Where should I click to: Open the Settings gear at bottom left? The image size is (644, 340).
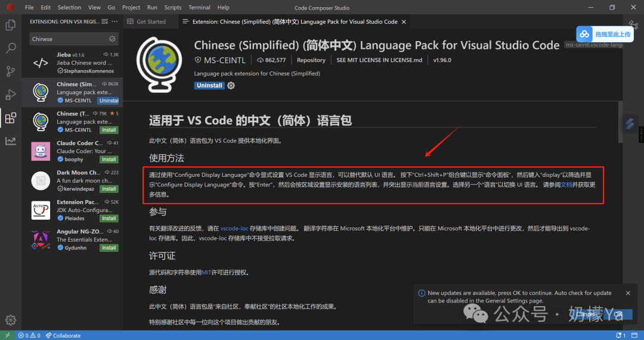pyautogui.click(x=11, y=320)
